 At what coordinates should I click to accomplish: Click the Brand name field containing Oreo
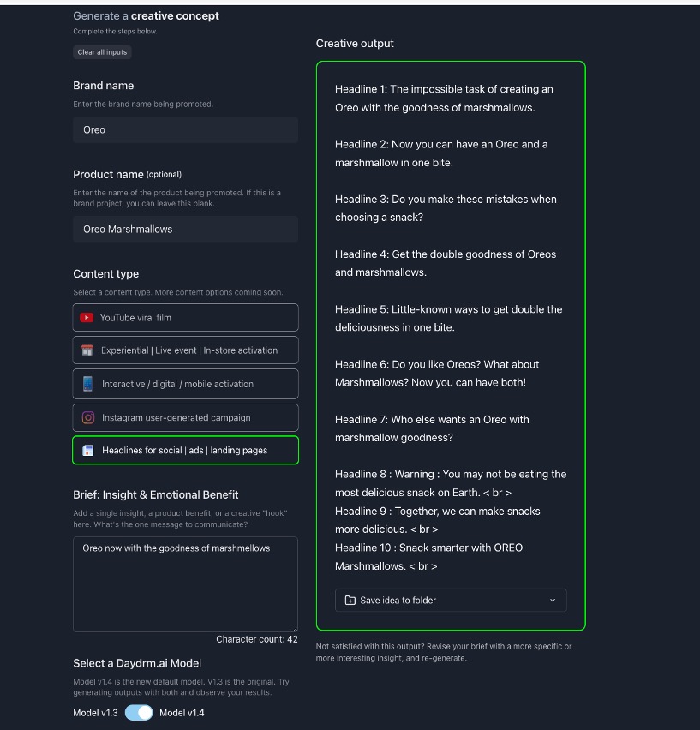185,130
